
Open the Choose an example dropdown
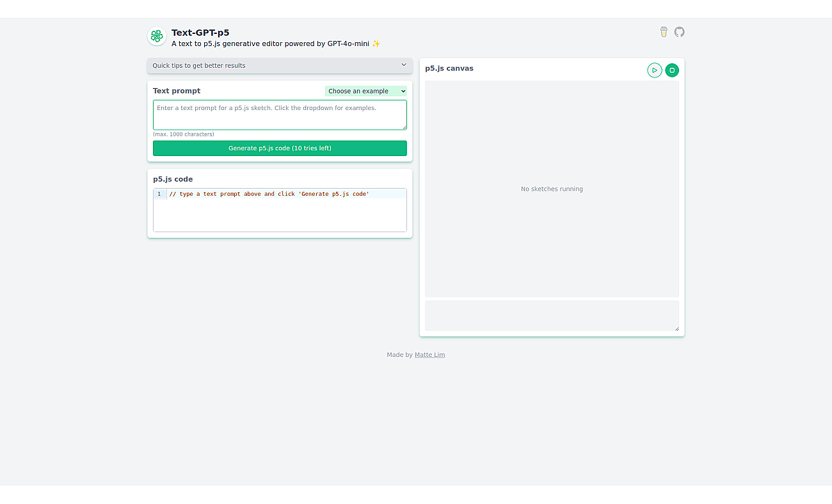coord(366,91)
